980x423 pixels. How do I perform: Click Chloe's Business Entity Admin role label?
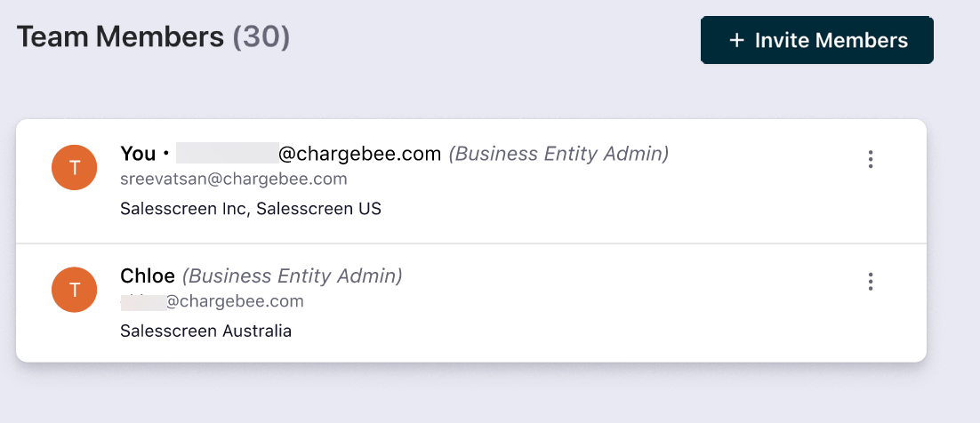(x=293, y=276)
